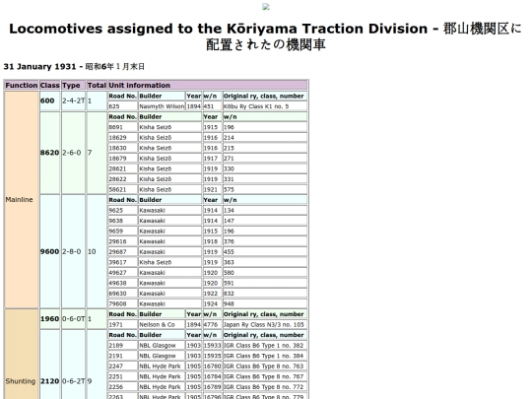Click the Kōriyama Traction Division page heading
Screen dimensions: 532x399
(x=265, y=36)
